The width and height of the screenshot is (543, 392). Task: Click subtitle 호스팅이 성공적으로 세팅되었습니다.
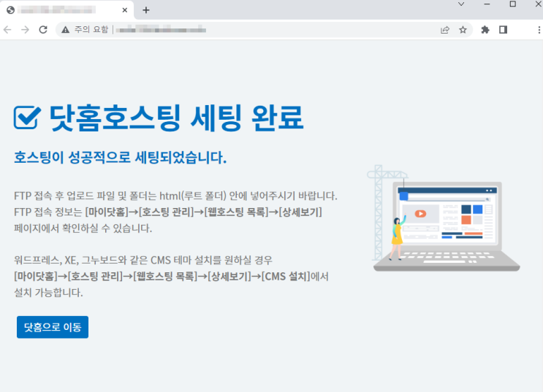[x=120, y=158]
